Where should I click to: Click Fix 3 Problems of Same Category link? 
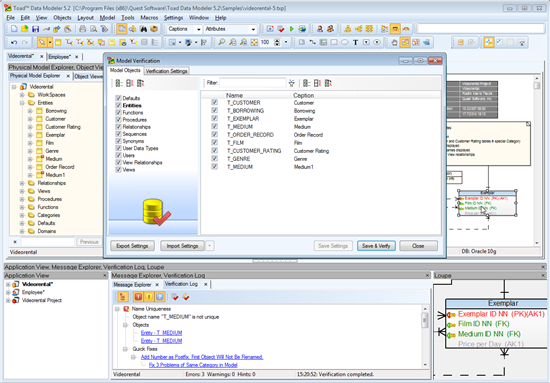click(193, 365)
